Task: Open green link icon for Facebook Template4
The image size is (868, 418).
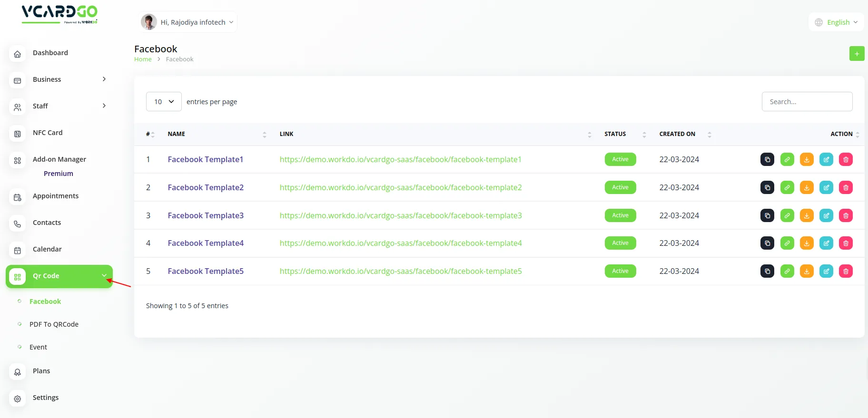Action: tap(787, 243)
